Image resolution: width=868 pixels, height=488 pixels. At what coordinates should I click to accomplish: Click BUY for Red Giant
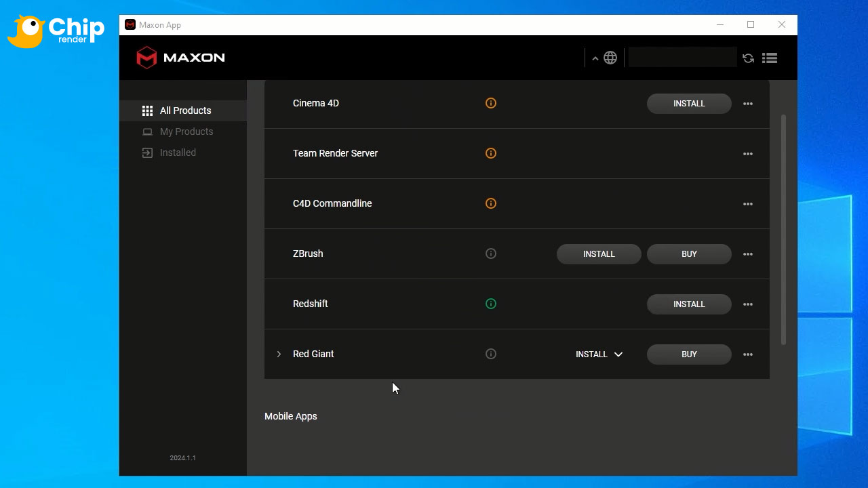click(x=689, y=354)
